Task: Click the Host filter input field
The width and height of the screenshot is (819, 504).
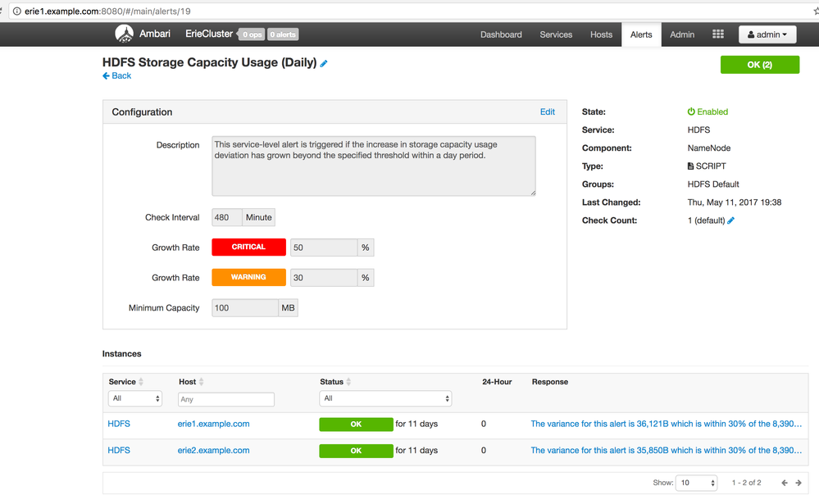Action: point(225,400)
